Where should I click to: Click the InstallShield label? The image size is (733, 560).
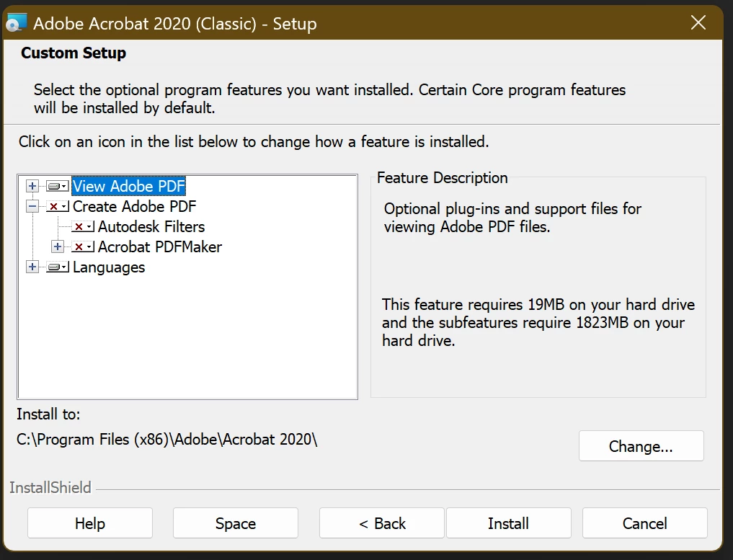click(x=50, y=487)
